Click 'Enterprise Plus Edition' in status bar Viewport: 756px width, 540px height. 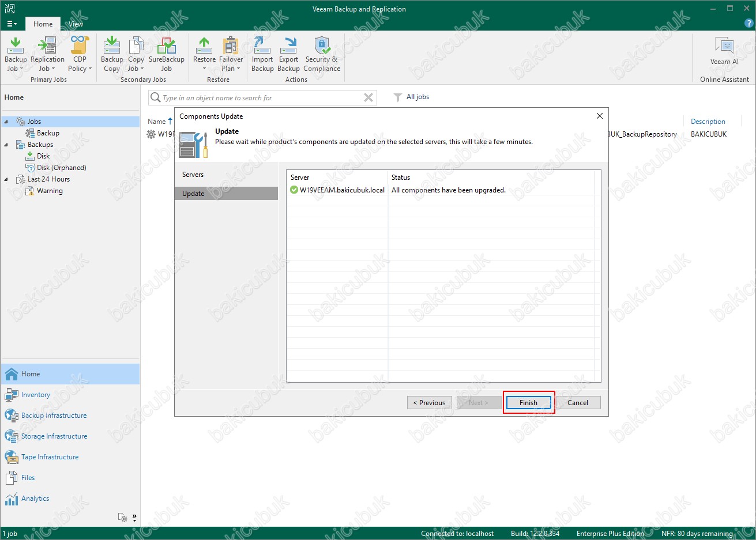pyautogui.click(x=610, y=534)
